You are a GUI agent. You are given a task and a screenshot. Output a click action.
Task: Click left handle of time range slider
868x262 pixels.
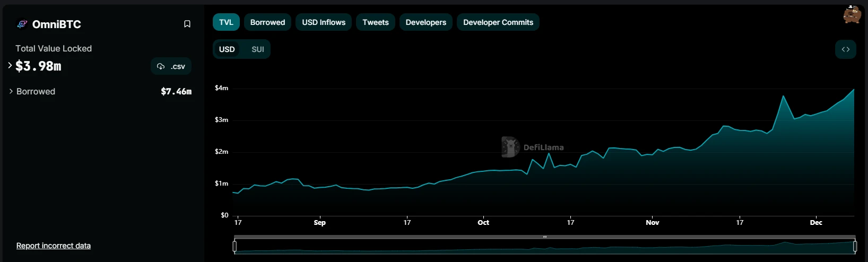pos(235,246)
